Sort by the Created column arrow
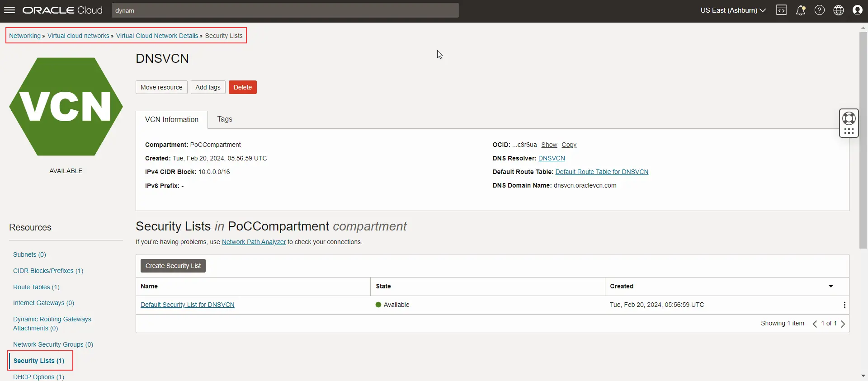The width and height of the screenshot is (868, 381). 830,286
